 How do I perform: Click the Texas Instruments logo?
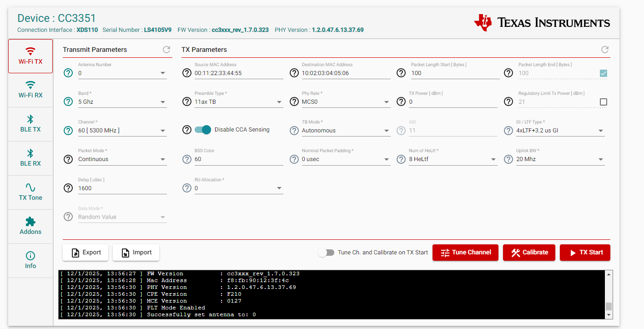click(542, 22)
